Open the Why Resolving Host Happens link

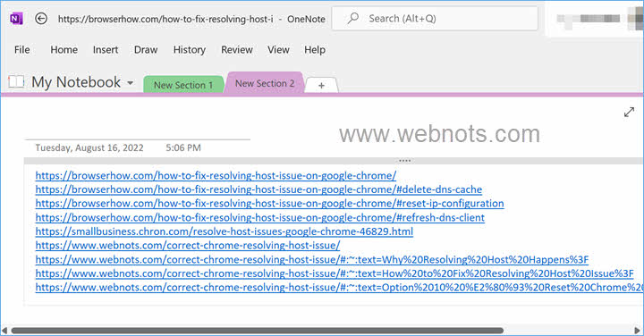click(312, 259)
